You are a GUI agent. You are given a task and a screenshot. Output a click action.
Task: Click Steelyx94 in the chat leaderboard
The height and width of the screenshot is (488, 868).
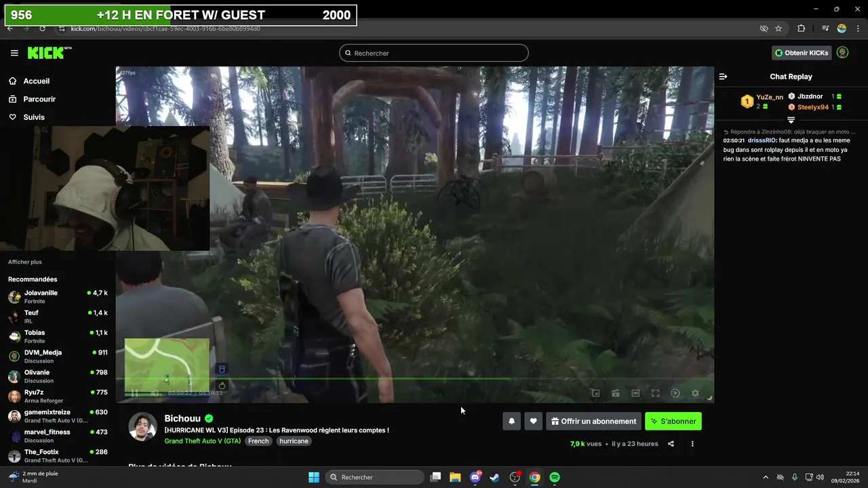tap(813, 107)
